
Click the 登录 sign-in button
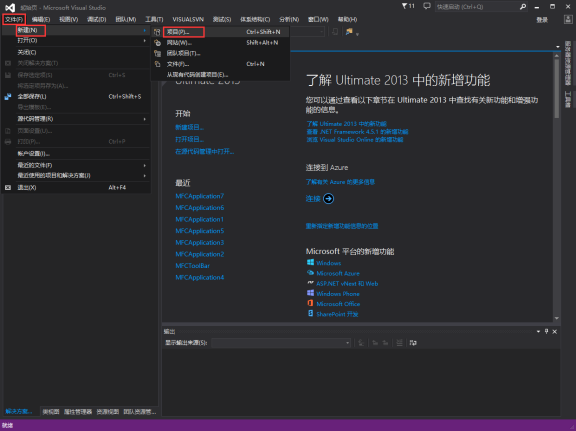pos(542,20)
